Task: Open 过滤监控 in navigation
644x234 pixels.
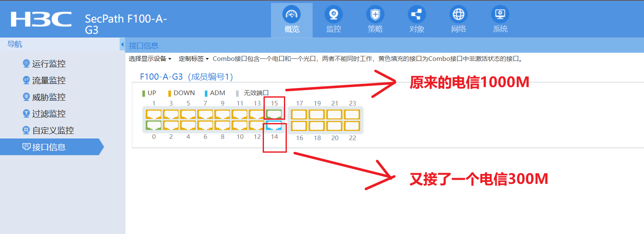Action: click(x=49, y=114)
